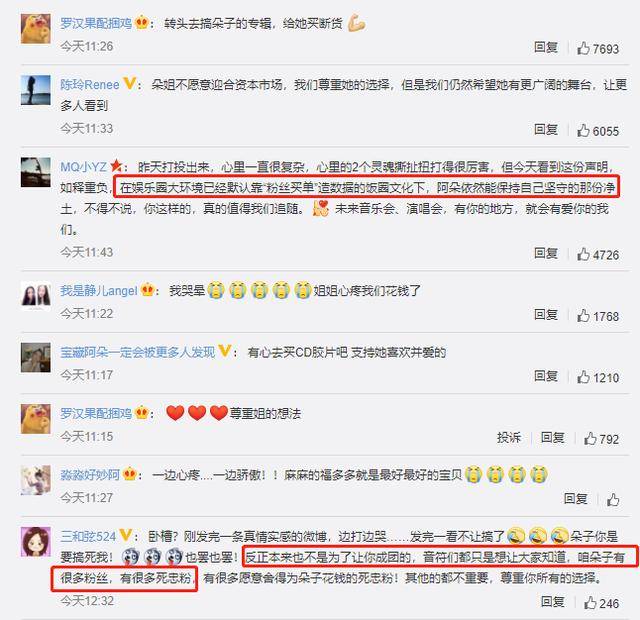Reply to the 今天11:26 comment
The image size is (640, 620).
[546, 47]
